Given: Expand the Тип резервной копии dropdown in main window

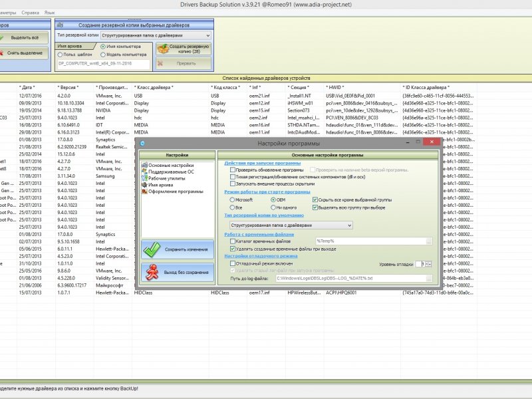Looking at the screenshot, I should 156,35.
